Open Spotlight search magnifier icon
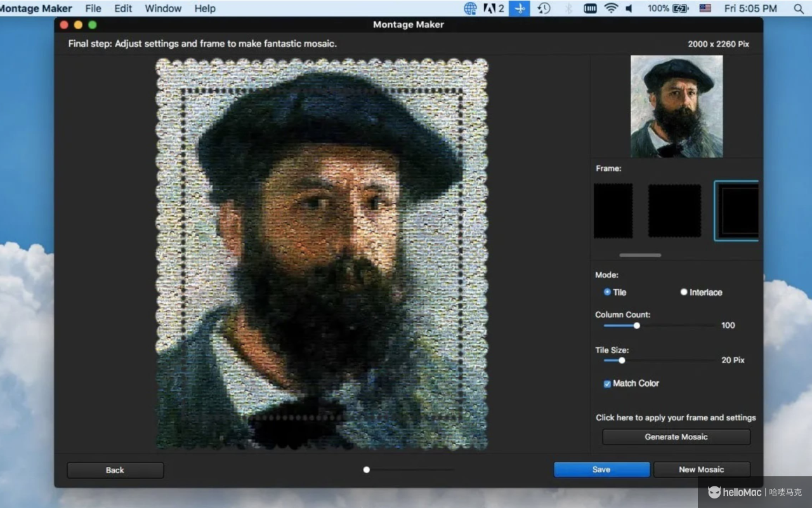Image resolution: width=812 pixels, height=508 pixels. [x=798, y=8]
